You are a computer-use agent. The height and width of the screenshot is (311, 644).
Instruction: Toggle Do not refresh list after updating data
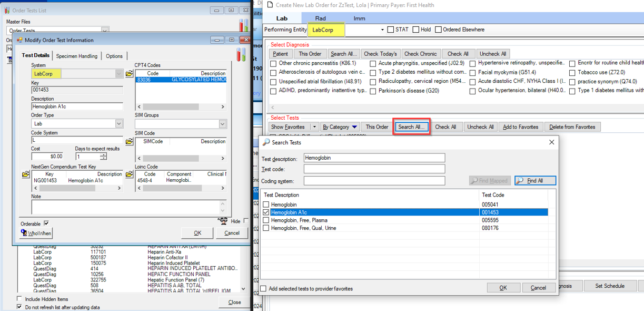point(19,307)
